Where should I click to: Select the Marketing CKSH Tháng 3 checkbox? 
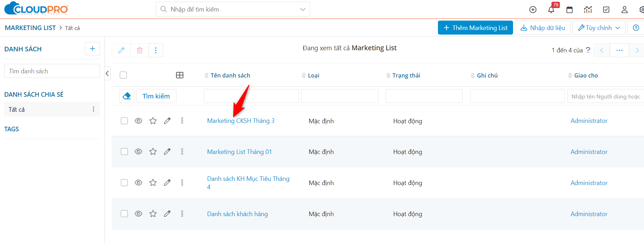click(124, 121)
